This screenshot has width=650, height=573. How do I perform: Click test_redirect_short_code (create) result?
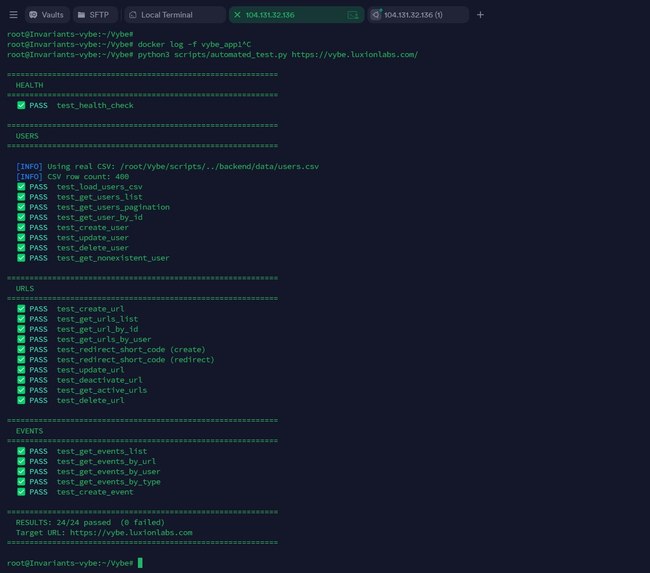pyautogui.click(x=111, y=350)
